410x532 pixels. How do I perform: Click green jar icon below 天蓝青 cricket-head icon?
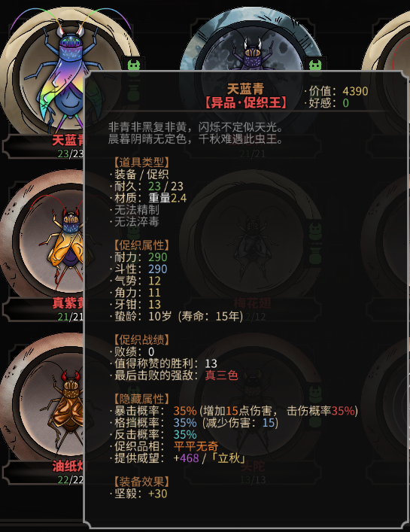click(134, 93)
